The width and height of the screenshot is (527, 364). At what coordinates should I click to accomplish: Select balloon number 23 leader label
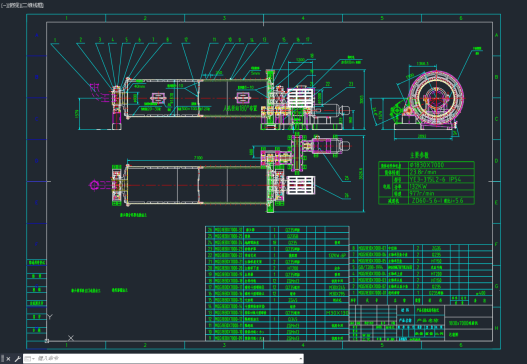pyautogui.click(x=351, y=84)
